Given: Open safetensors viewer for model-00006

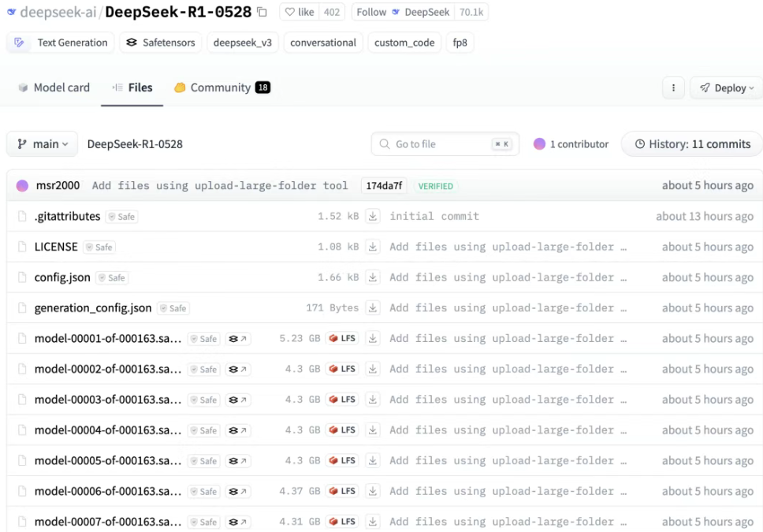Looking at the screenshot, I should pyautogui.click(x=238, y=492).
